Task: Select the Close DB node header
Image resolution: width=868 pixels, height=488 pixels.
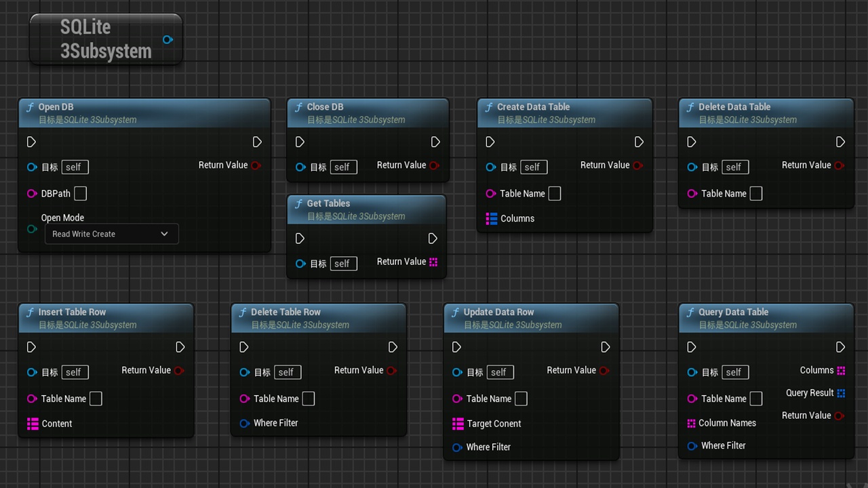Action: pos(368,113)
